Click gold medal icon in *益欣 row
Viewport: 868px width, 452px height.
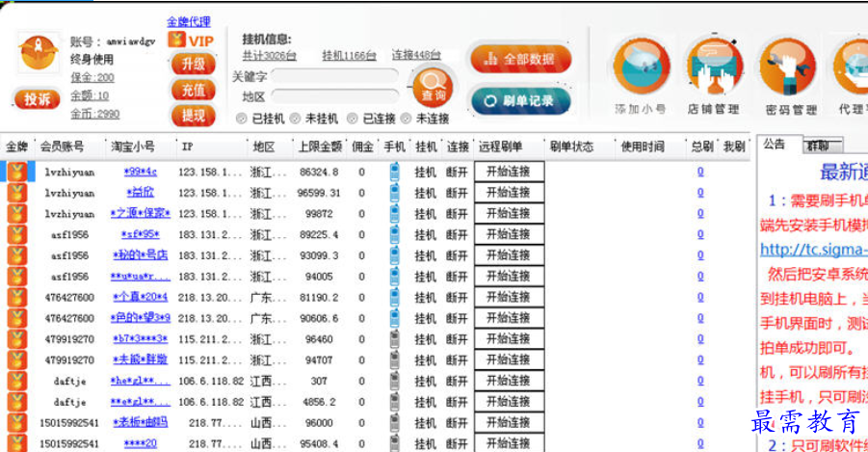click(16, 194)
